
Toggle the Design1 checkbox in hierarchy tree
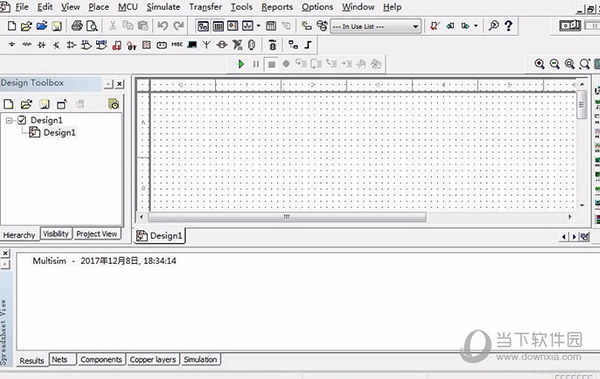[x=22, y=120]
